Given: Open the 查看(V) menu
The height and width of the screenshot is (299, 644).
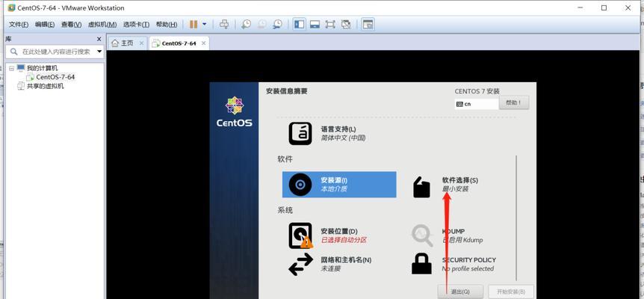Looking at the screenshot, I should [x=72, y=25].
